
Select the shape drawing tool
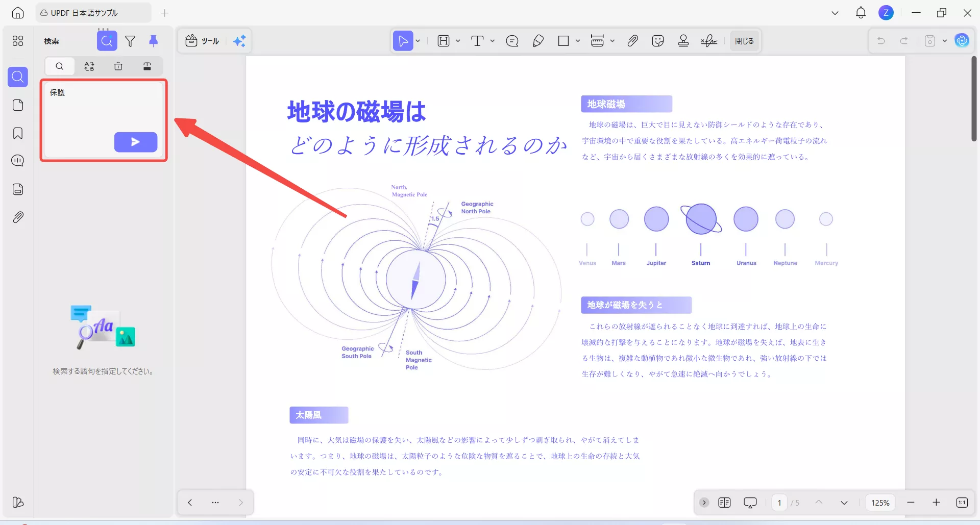click(564, 41)
